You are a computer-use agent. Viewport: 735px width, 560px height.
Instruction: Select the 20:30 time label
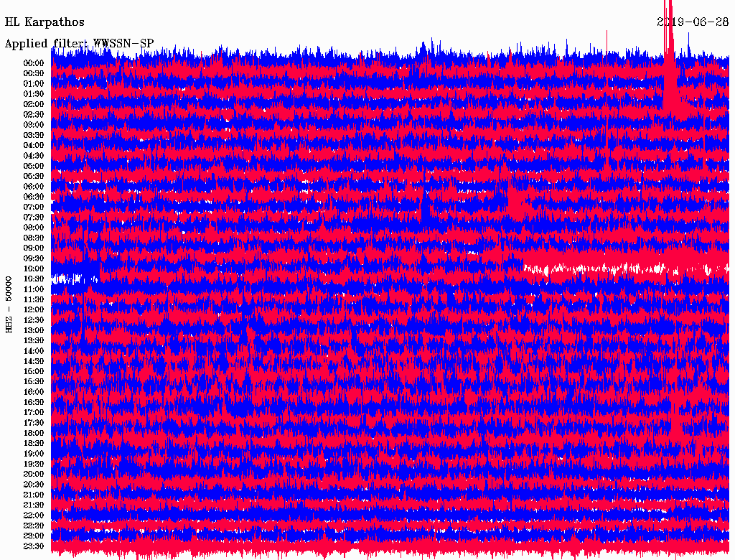tap(34, 485)
